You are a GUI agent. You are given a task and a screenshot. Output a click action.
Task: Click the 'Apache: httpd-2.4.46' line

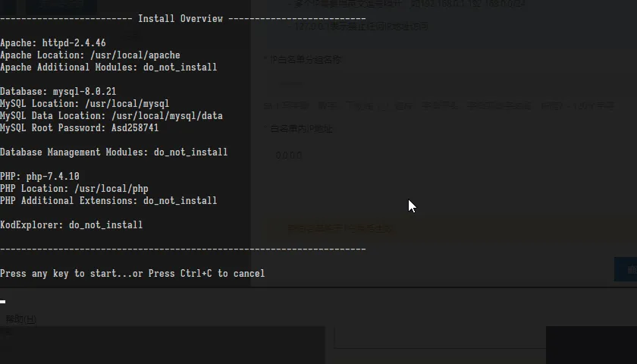[x=53, y=43]
